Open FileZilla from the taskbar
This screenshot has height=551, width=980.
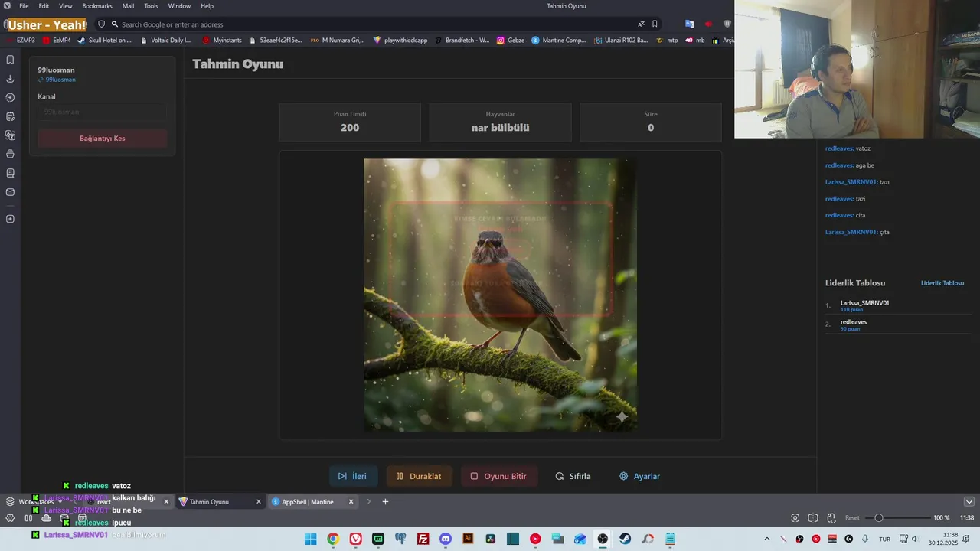423,539
